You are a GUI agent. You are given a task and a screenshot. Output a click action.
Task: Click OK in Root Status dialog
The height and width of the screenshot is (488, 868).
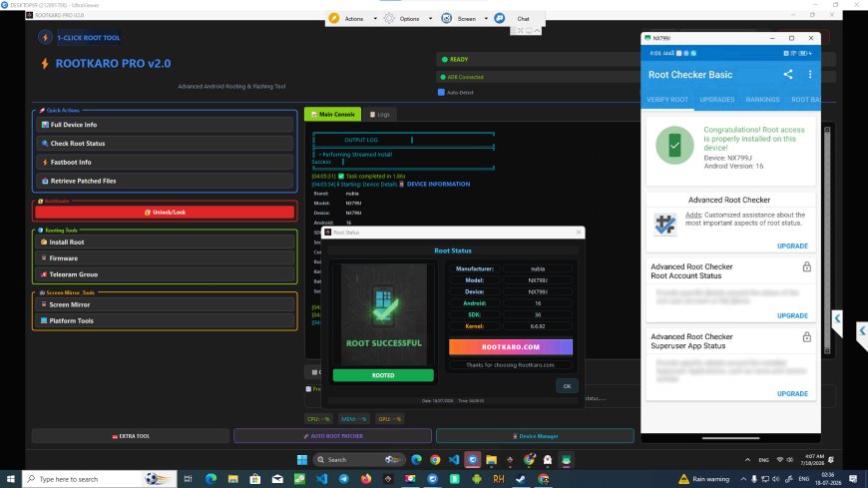pos(567,386)
